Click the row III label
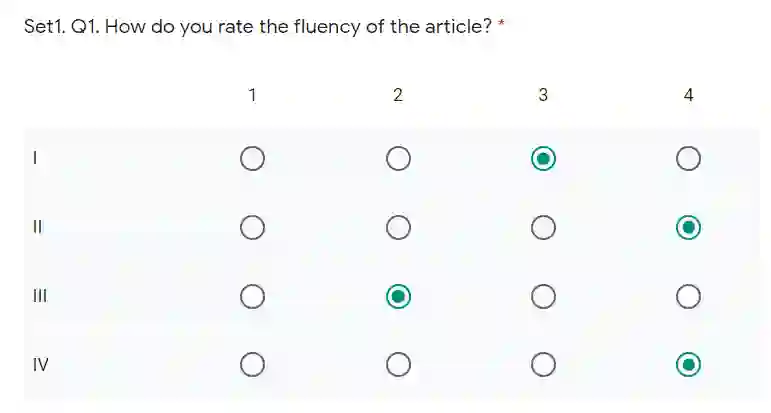This screenshot has height=413, width=771. coord(41,297)
